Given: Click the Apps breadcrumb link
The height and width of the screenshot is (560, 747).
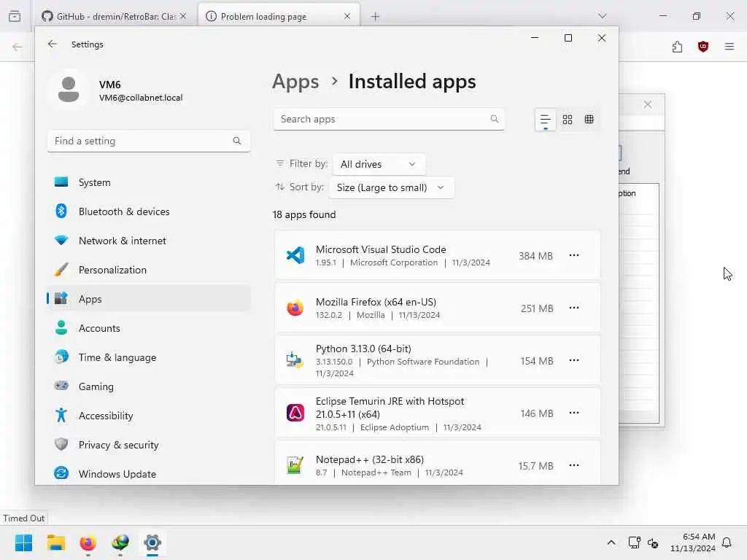Looking at the screenshot, I should (x=295, y=82).
